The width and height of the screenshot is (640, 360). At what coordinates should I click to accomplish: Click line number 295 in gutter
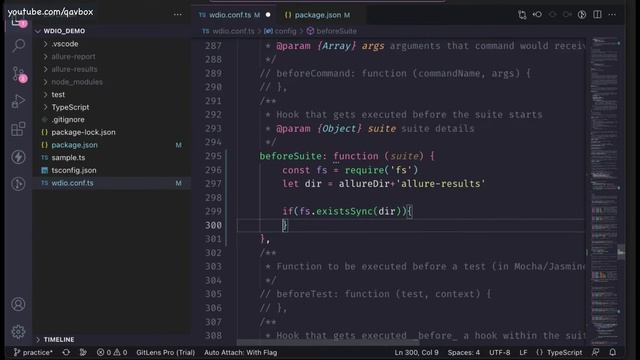213,156
